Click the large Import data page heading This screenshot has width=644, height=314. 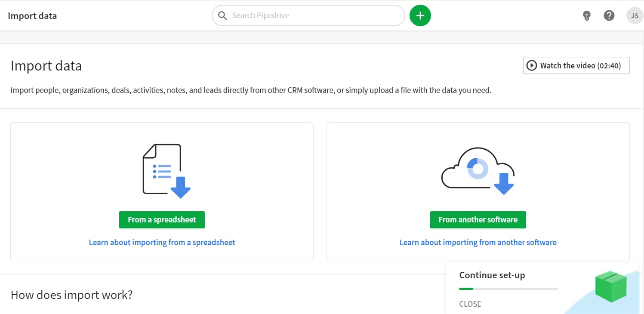click(46, 66)
